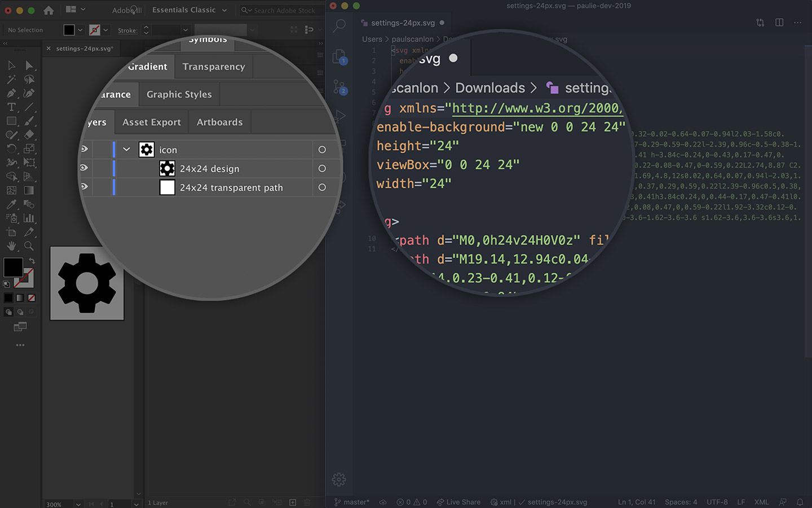Screen dimensions: 812x508
Task: Target the 24x24 transparent path circle
Action: coord(322,187)
